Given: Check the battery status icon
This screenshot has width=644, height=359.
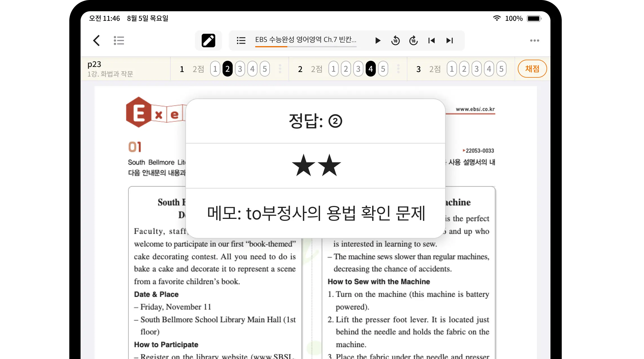Looking at the screenshot, I should pos(534,19).
